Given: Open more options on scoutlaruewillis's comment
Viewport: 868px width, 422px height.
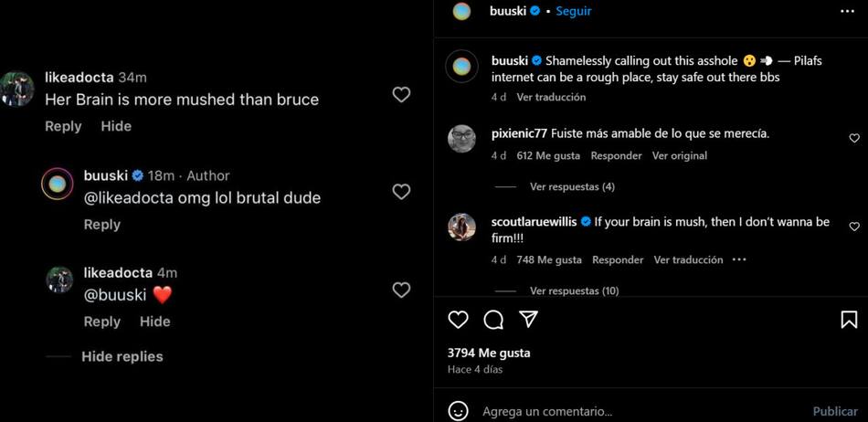Looking at the screenshot, I should pos(739,259).
